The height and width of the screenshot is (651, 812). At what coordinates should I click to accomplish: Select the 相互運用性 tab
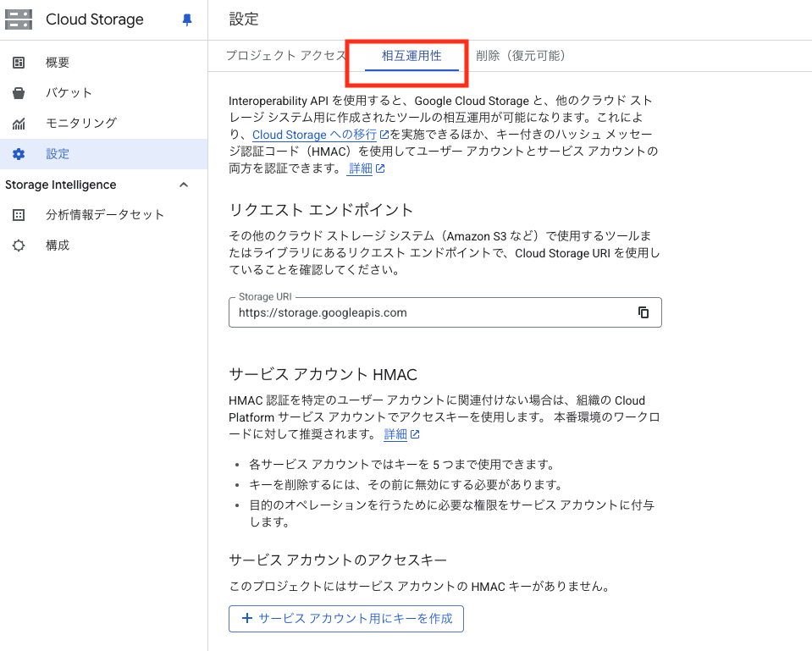click(x=412, y=55)
